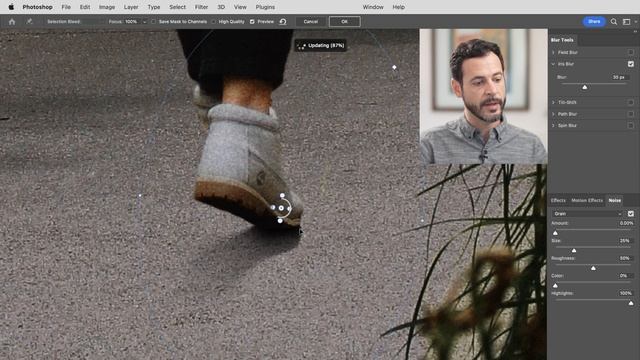Open the Apple menu
Image resolution: width=640 pixels, height=360 pixels.
(x=11, y=7)
